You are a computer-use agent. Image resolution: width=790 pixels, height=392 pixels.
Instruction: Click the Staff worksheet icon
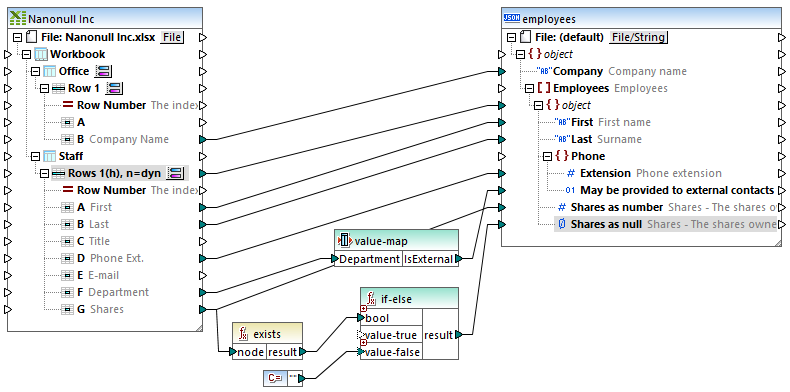[50, 156]
